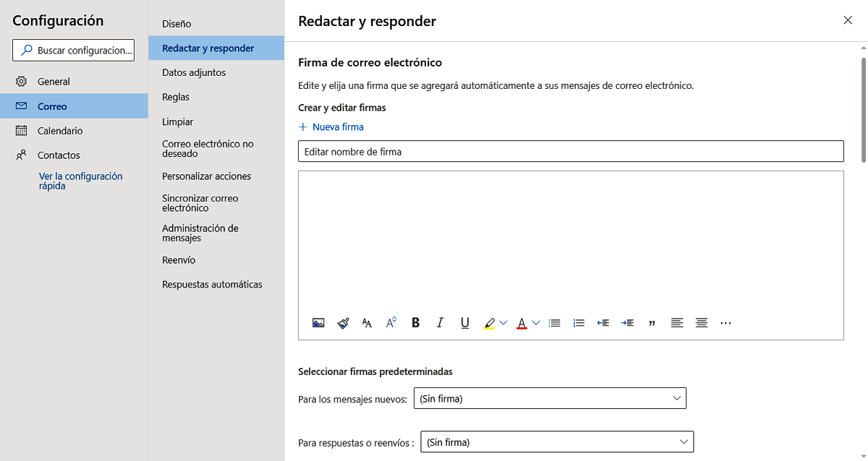Screen dimensions: 868x461
Task: Toggle bold formatting
Action: pos(415,322)
